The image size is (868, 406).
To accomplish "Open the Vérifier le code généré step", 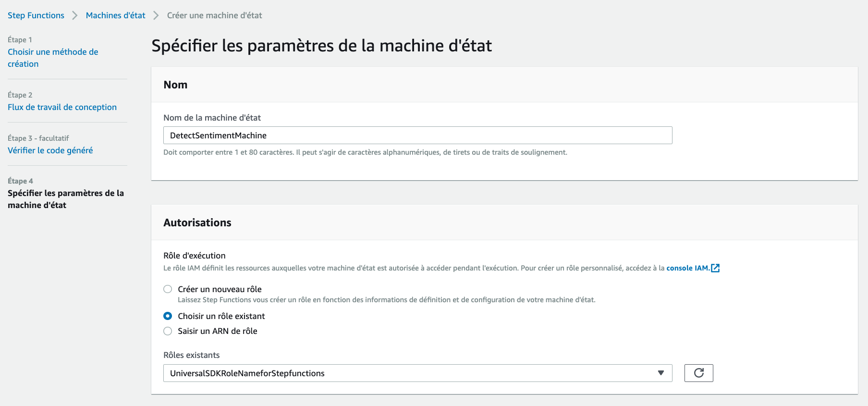I will click(x=50, y=150).
